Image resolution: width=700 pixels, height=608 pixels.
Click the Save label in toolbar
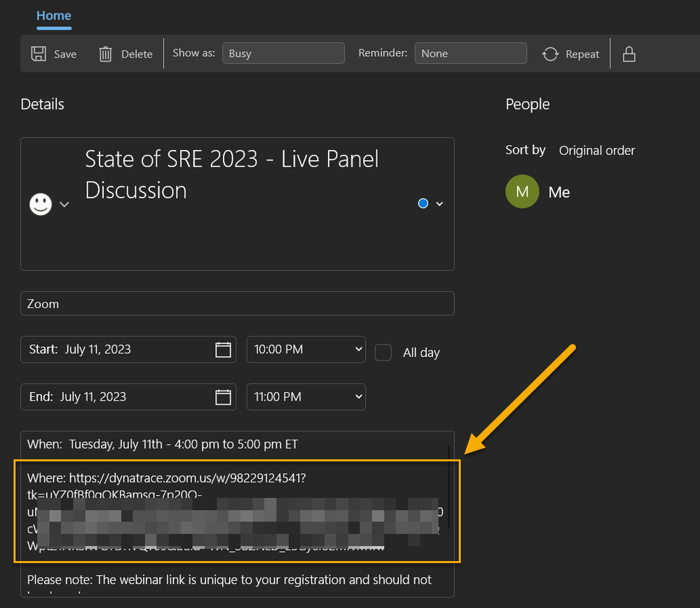click(x=65, y=54)
